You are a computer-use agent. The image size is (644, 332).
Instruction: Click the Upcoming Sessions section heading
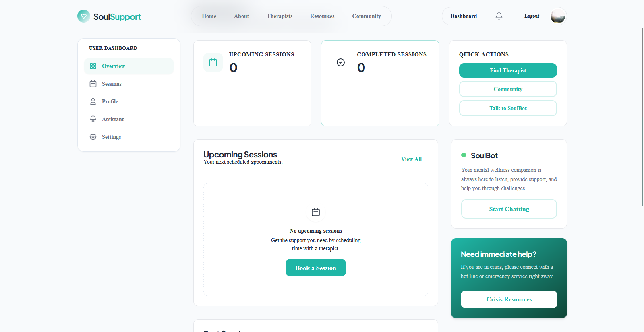pos(240,155)
